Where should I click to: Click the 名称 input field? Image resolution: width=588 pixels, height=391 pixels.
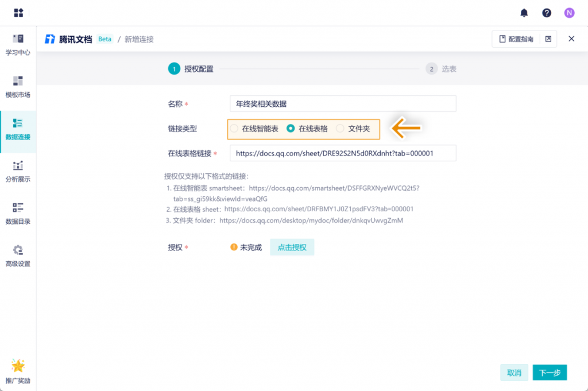[342, 104]
